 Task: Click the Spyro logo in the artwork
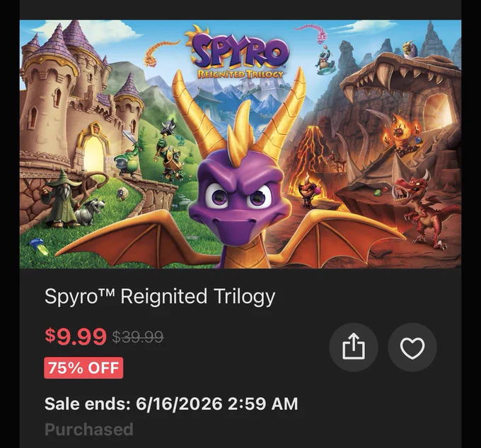coord(240,52)
